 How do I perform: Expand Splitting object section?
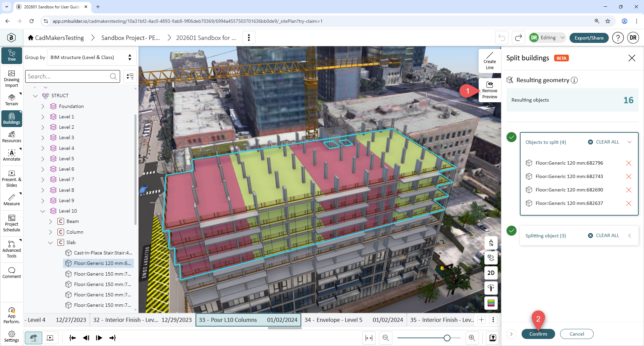click(x=630, y=235)
